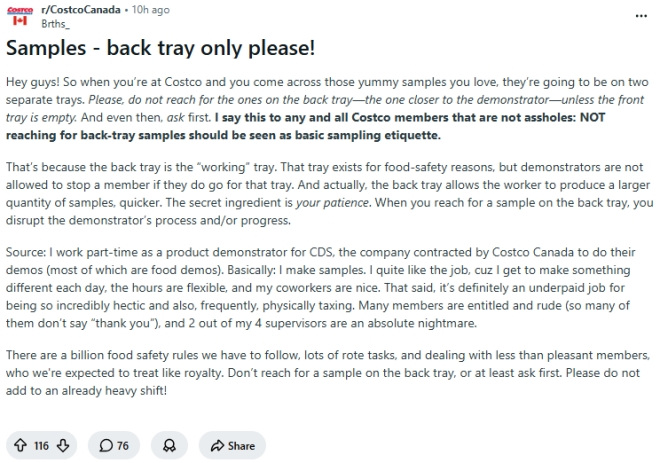Viewport: 660px width, 463px height.
Task: Click the bold sentence about basic sampling etiquette
Action: 306,126
